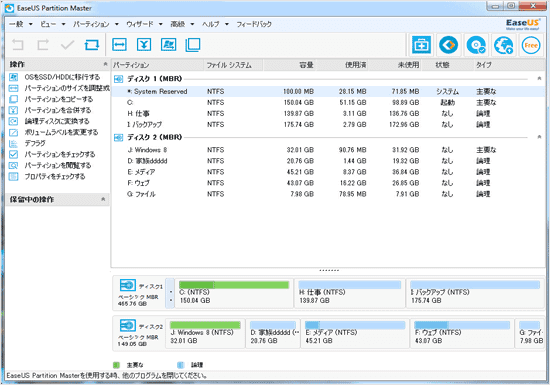Image resolution: width=550 pixels, height=385 pixels.
Task: Select the G: ファイル partition row in list
Action: (328, 194)
